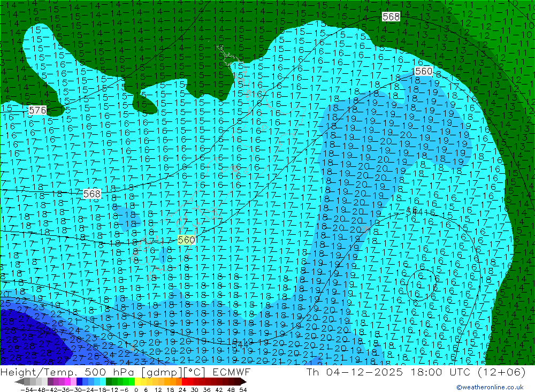Select the highlighted 560 label in map center
The height and width of the screenshot is (392, 535).
click(x=186, y=240)
